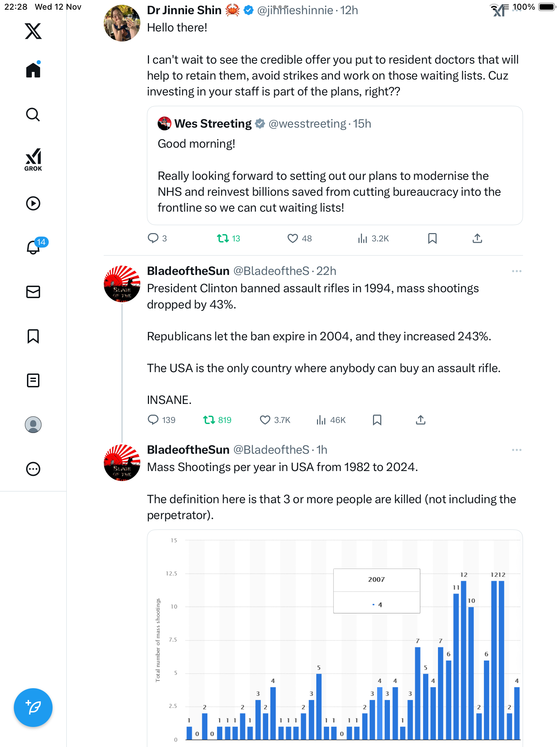Select the highlighted 2007 bar in chart

(380, 713)
